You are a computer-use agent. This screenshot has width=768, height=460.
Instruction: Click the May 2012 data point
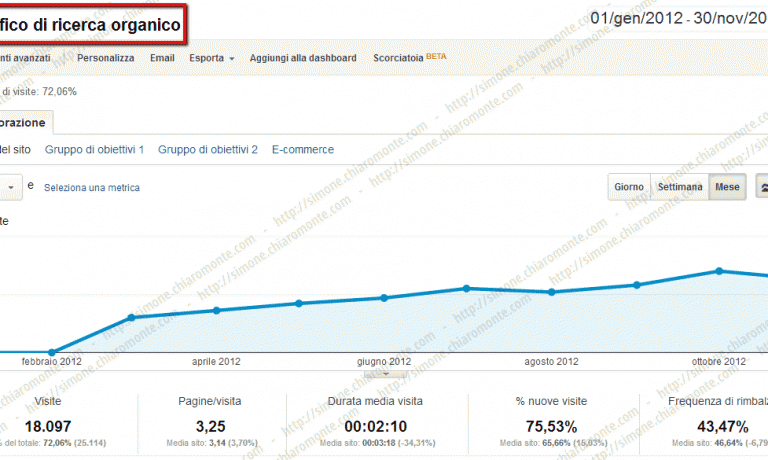click(299, 304)
